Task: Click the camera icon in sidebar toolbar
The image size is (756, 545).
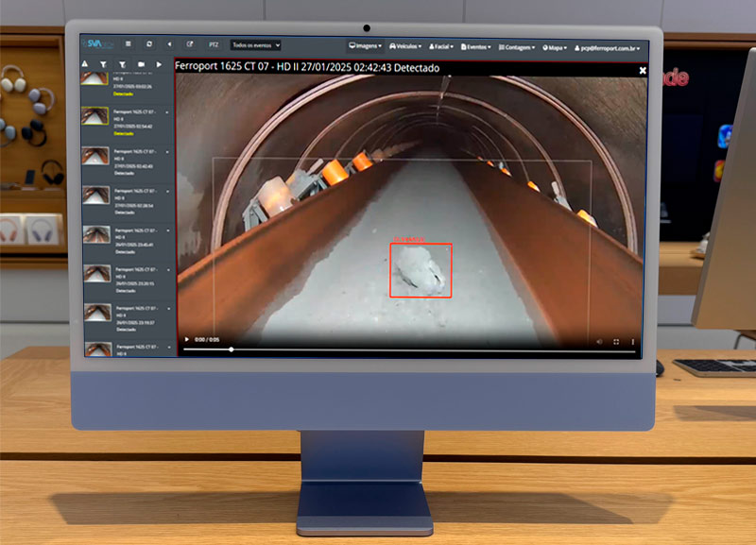Action: (141, 64)
